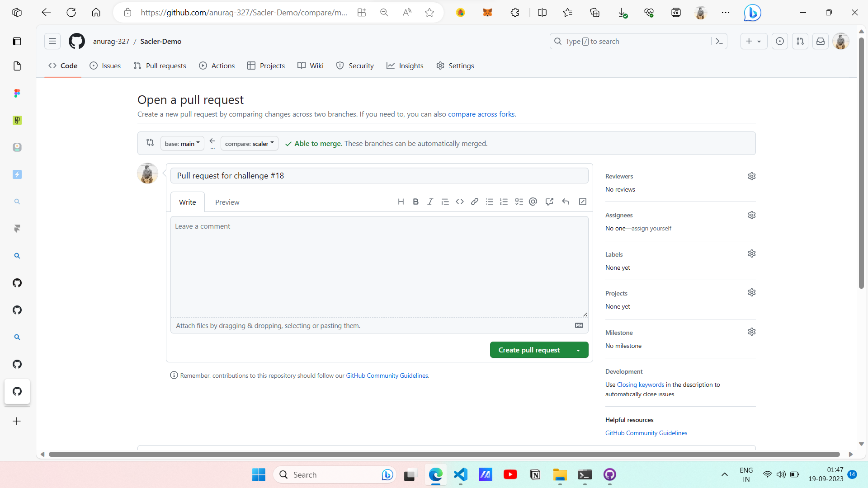The image size is (868, 488).
Task: Click inside the Leave a comment box
Action: (x=379, y=267)
